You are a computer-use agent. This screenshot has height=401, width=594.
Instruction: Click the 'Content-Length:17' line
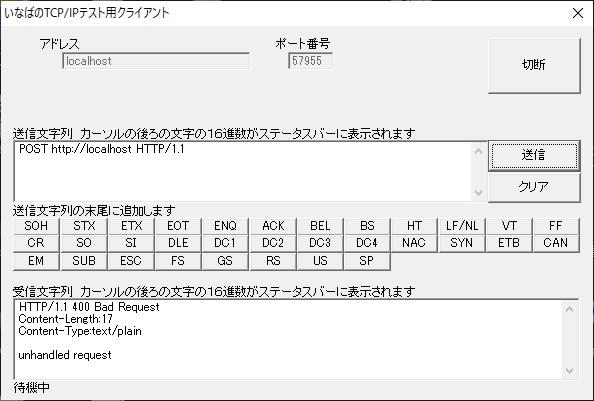click(x=66, y=319)
